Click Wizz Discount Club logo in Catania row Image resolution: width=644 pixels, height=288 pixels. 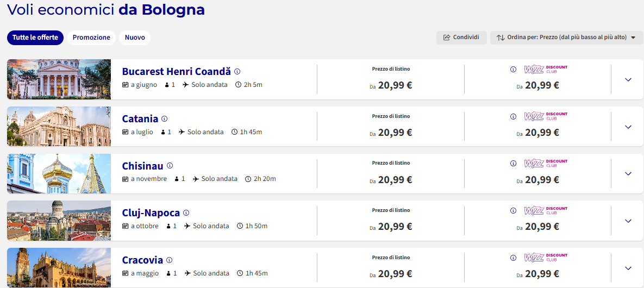tap(546, 116)
